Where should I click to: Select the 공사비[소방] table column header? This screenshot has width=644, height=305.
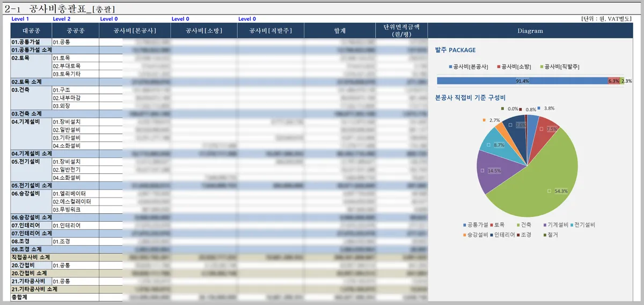[x=204, y=31]
